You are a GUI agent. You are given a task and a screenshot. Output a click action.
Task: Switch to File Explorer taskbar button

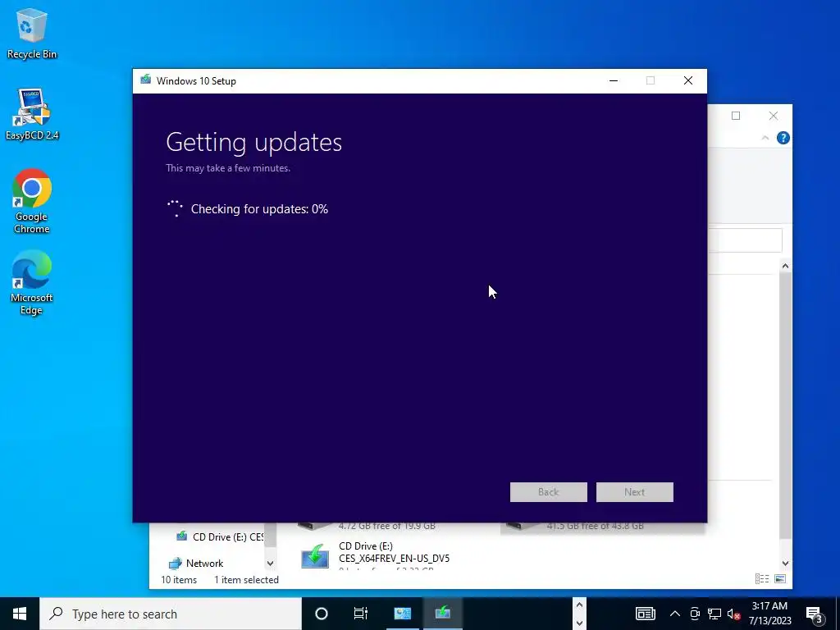pyautogui.click(x=402, y=614)
